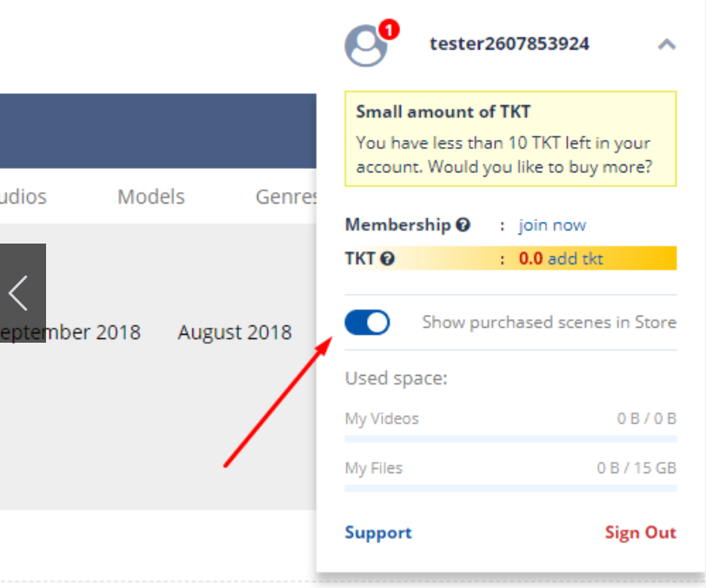Click the "join now" membership link
This screenshot has width=706, height=588.
pos(552,225)
